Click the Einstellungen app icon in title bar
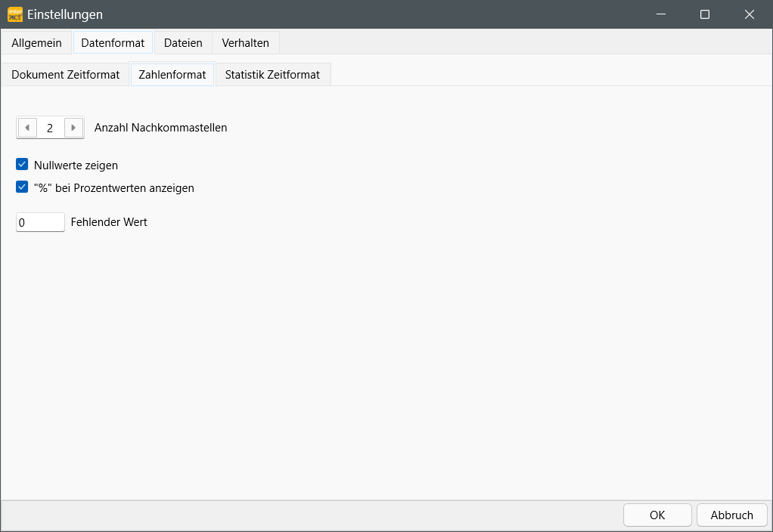Viewport: 773px width, 532px height. (15, 14)
